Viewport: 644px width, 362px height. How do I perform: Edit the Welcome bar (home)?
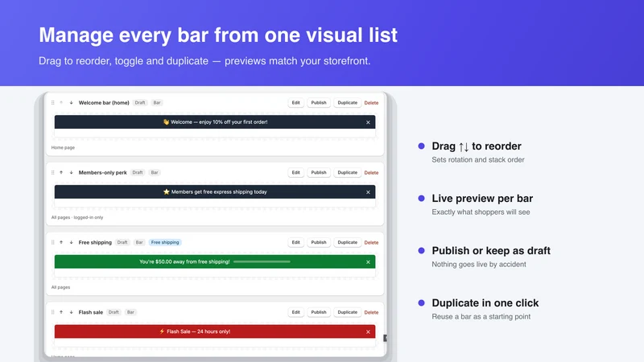coord(295,103)
